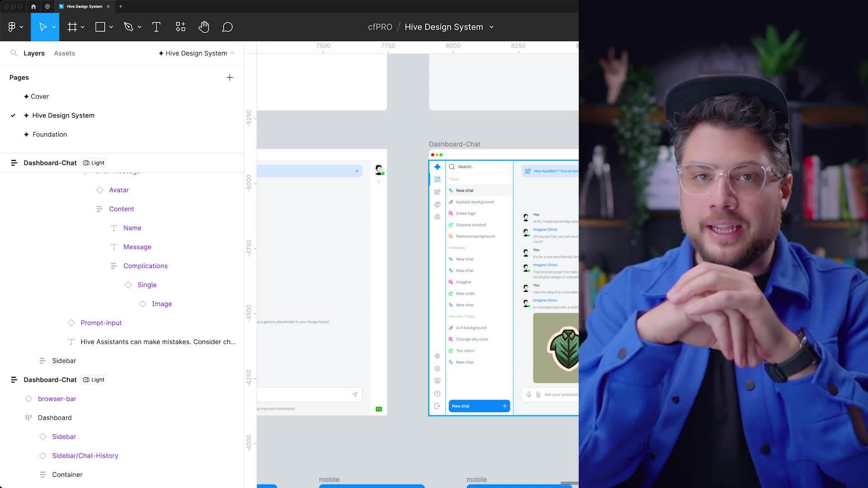Select the Pen tool

pyautogui.click(x=128, y=27)
